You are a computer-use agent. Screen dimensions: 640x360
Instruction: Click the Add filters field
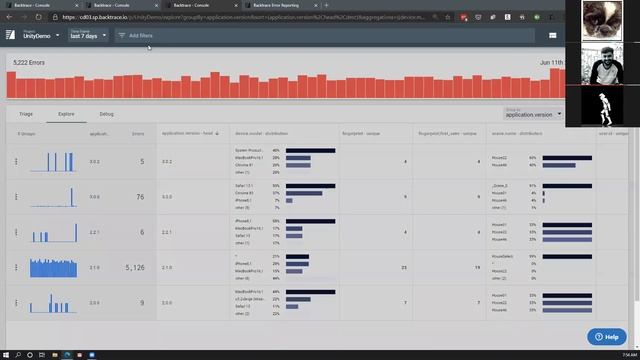pos(324,36)
